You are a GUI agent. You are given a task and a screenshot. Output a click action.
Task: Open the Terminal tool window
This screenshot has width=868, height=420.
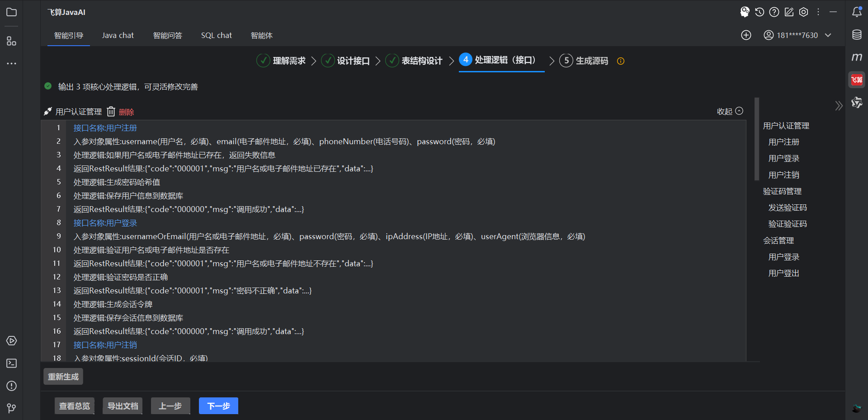click(x=12, y=363)
